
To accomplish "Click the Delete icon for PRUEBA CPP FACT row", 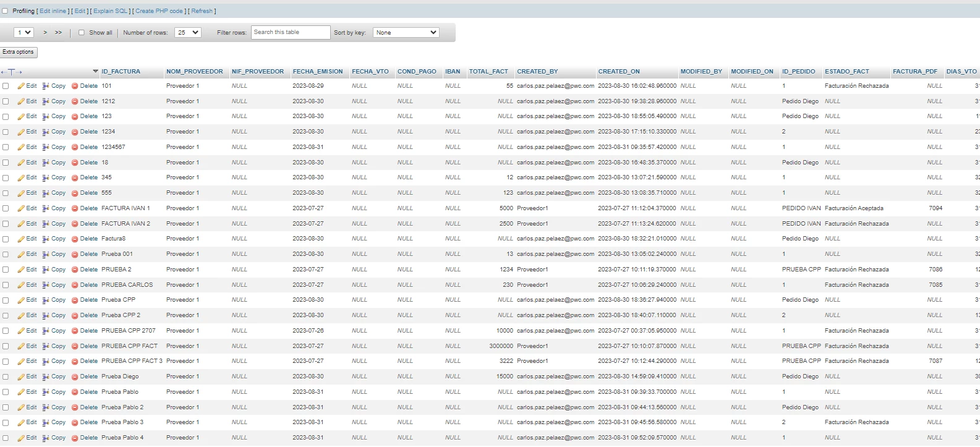I will pyautogui.click(x=75, y=346).
